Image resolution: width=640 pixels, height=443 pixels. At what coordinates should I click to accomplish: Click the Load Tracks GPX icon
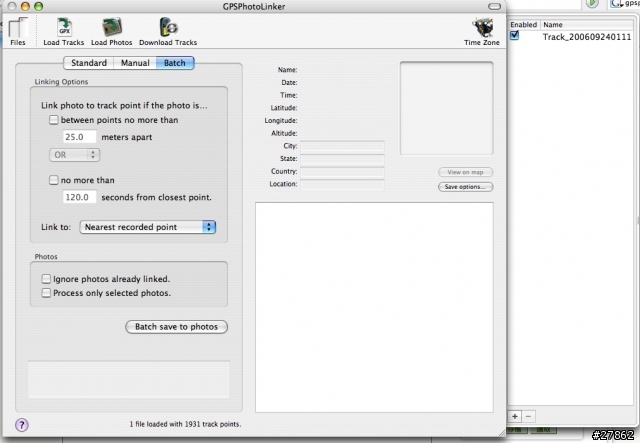tap(64, 31)
